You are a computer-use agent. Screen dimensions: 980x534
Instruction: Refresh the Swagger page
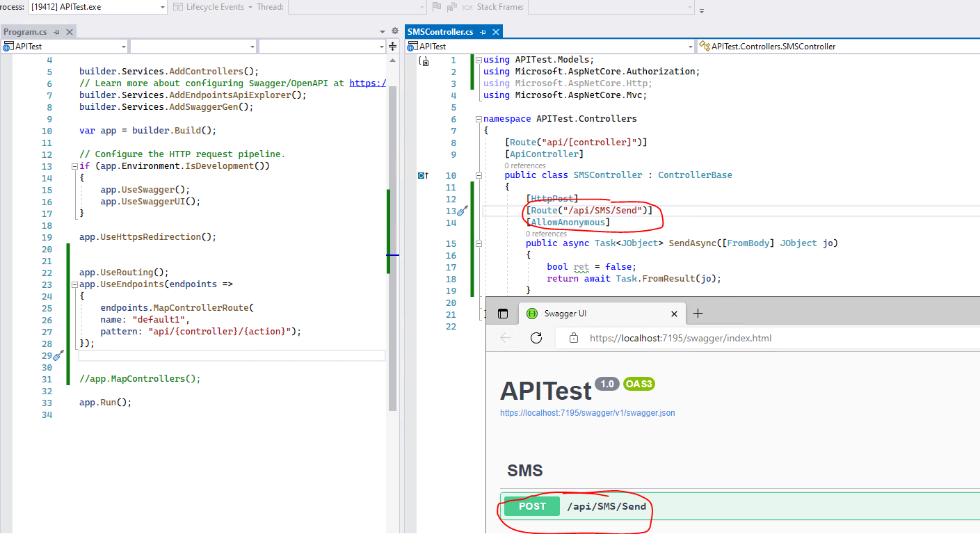click(x=536, y=338)
